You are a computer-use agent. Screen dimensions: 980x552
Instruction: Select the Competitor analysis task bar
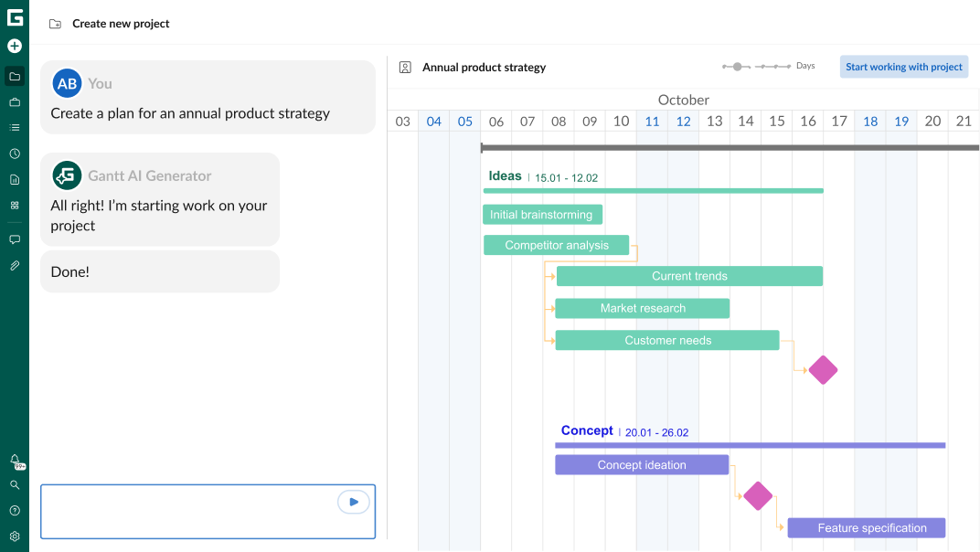coord(556,245)
